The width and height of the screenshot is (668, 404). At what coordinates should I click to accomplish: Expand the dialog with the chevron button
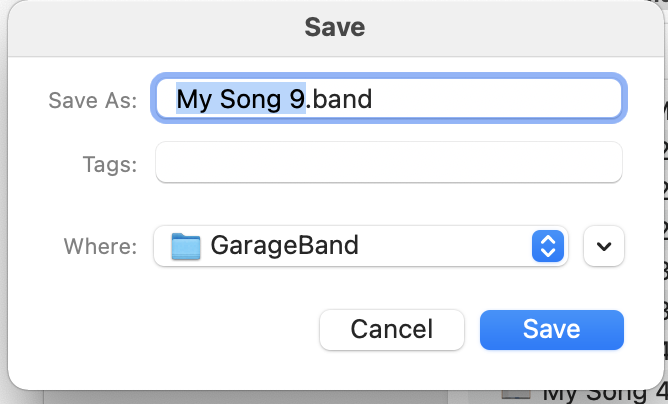(x=603, y=246)
